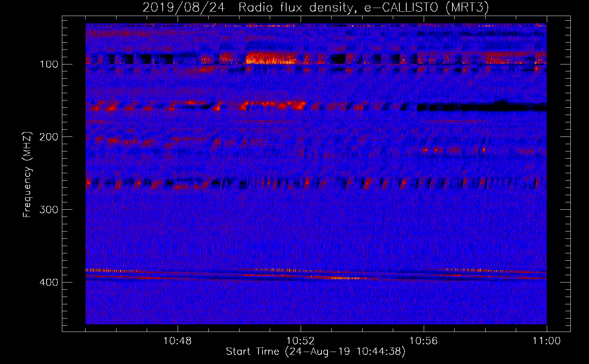Click the 100 frequency tick label
589x364 pixels.
pos(49,64)
